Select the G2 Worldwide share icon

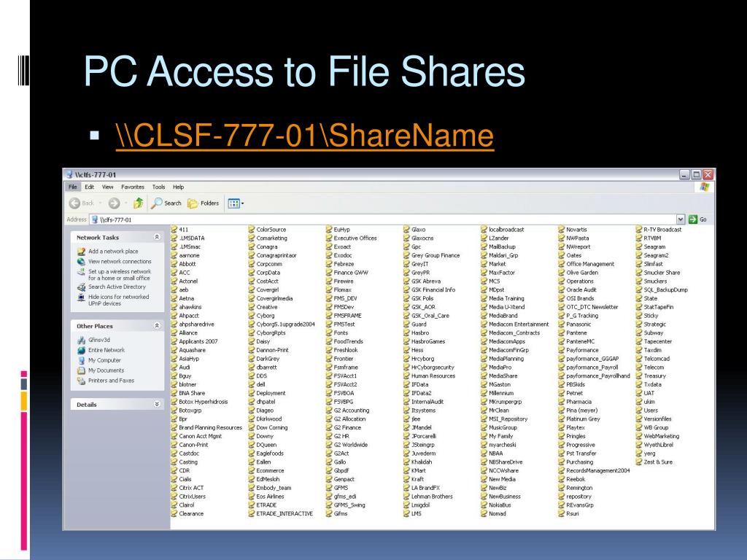(x=329, y=445)
